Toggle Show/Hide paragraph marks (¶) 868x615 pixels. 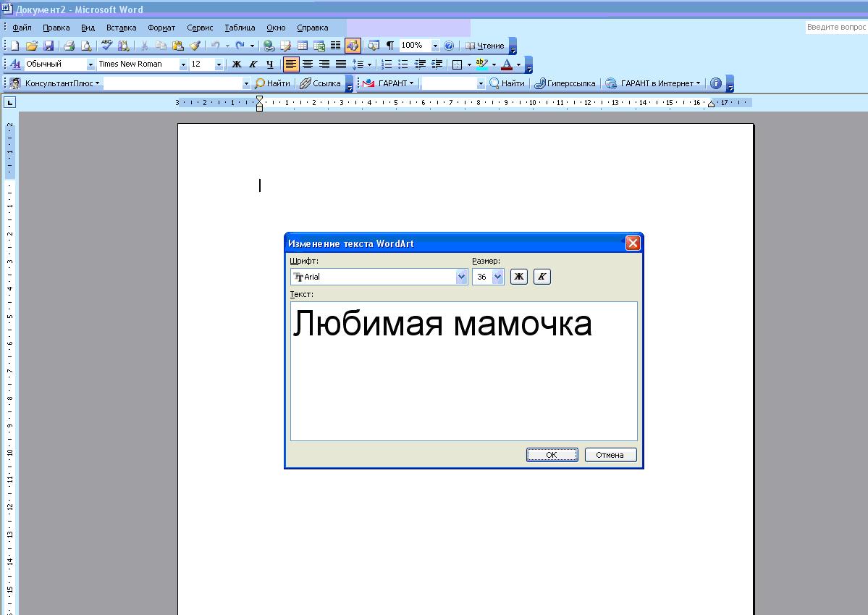390,46
